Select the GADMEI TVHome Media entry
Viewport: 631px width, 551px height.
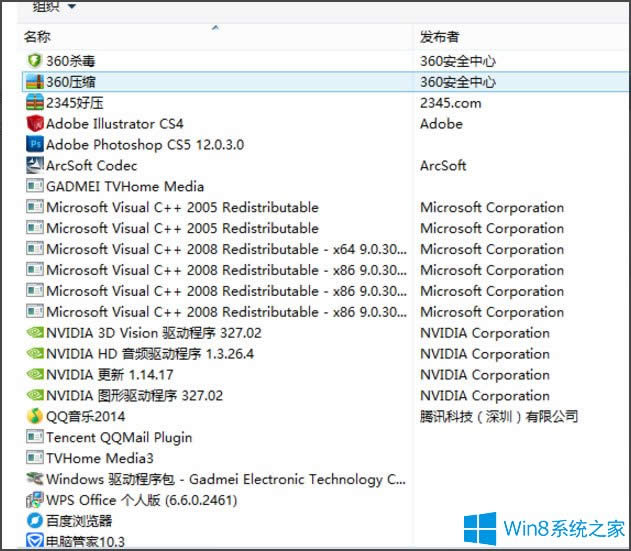click(124, 187)
